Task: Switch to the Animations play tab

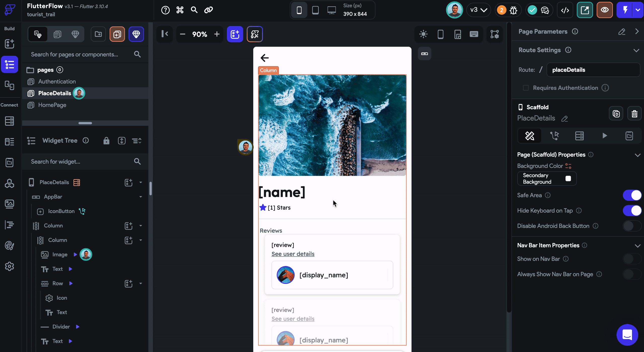Action: [605, 136]
